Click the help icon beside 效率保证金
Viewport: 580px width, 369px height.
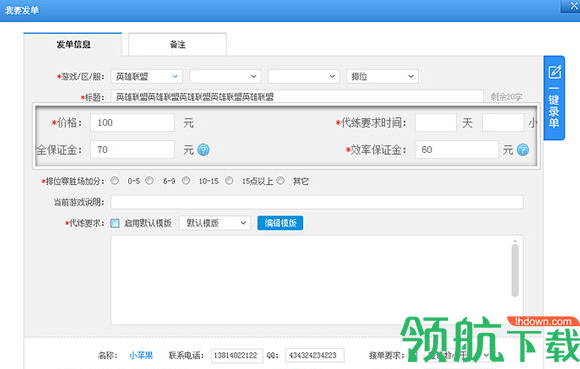pos(523,150)
